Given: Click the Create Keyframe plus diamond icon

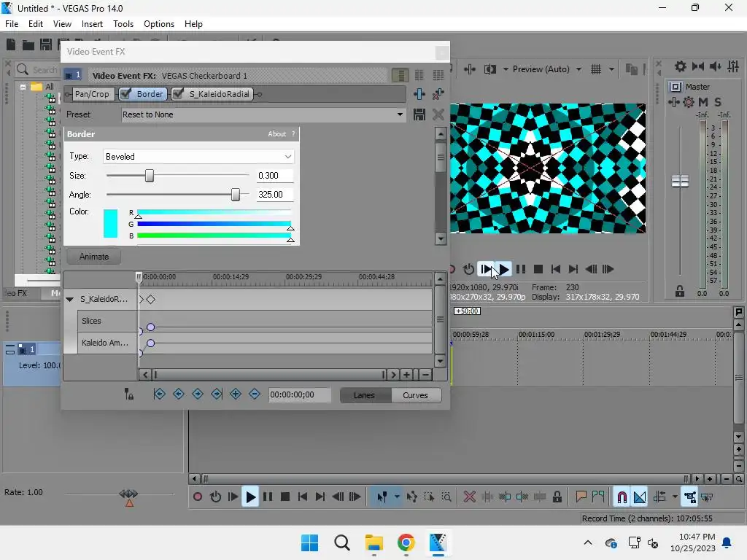Looking at the screenshot, I should click(x=236, y=394).
